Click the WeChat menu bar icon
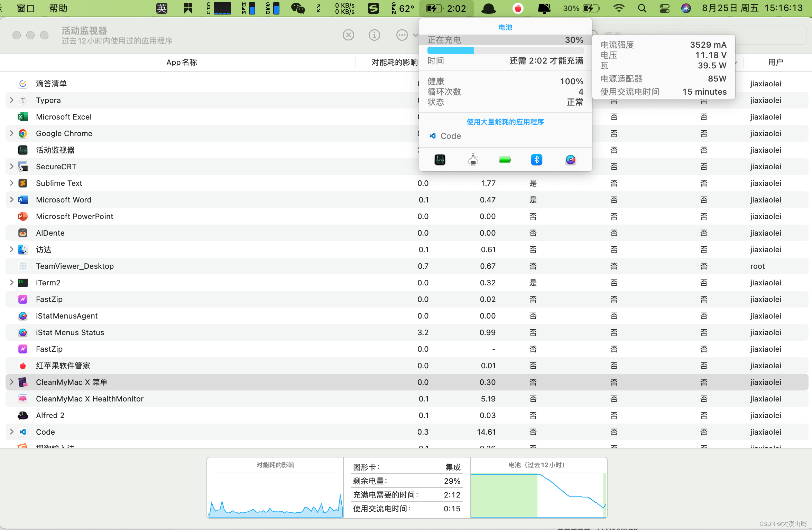The height and width of the screenshot is (530, 812). tap(298, 8)
